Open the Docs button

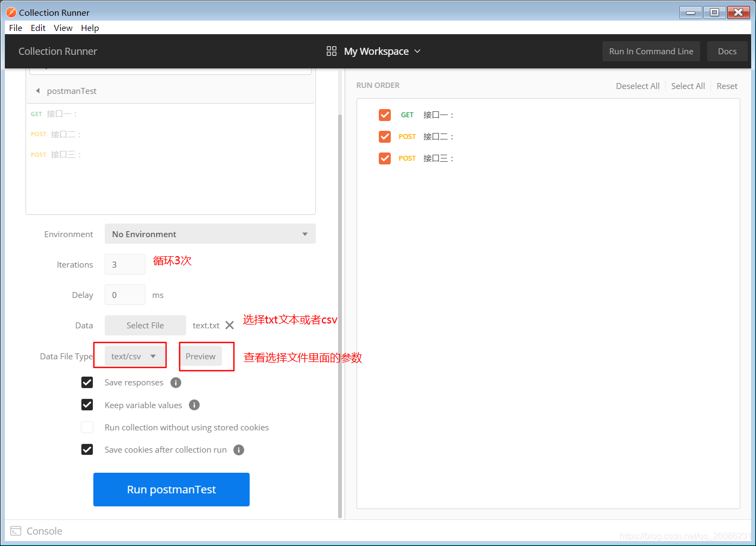pyautogui.click(x=727, y=51)
